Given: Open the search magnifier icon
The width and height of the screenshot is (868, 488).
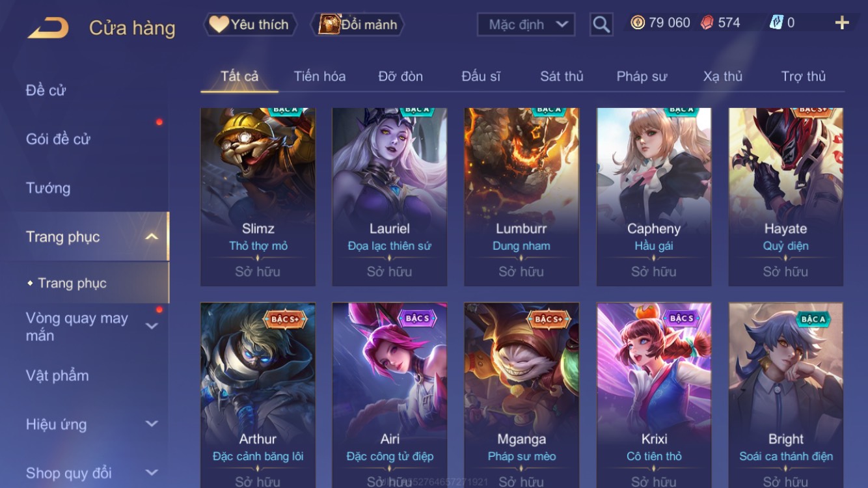Looking at the screenshot, I should (601, 25).
